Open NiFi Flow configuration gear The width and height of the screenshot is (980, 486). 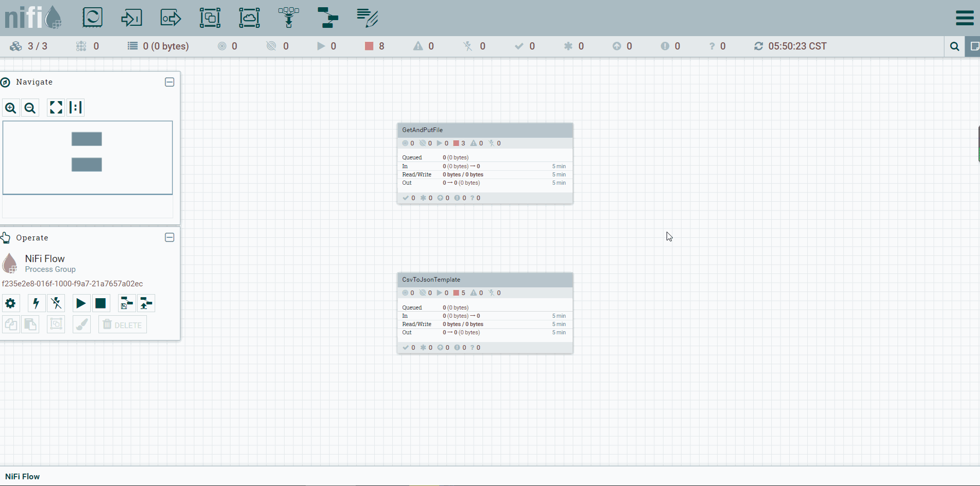click(10, 303)
